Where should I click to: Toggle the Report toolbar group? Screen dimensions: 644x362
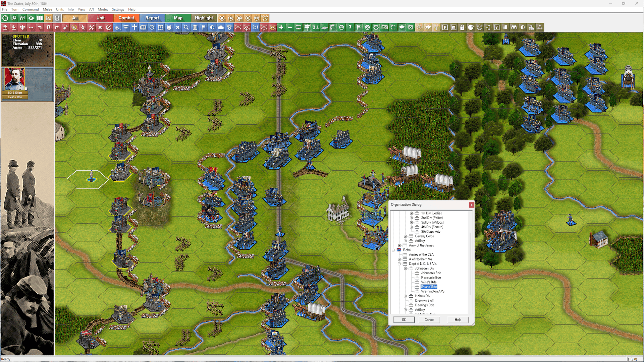pyautogui.click(x=152, y=18)
